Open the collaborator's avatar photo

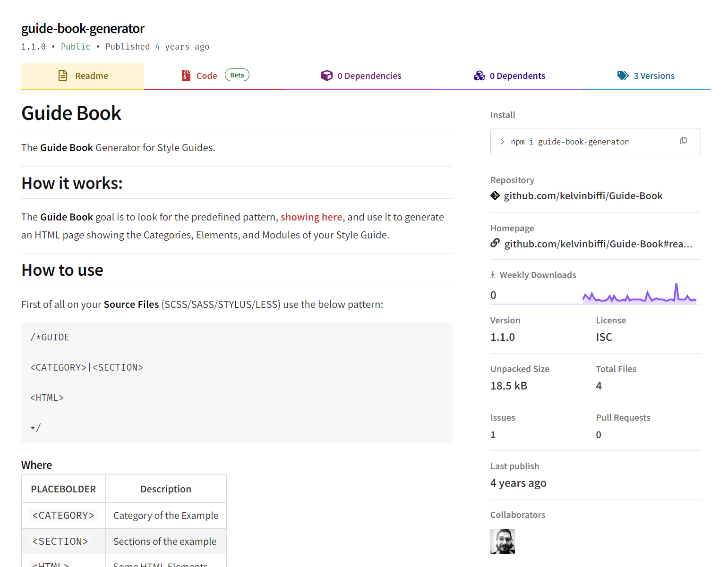(503, 542)
